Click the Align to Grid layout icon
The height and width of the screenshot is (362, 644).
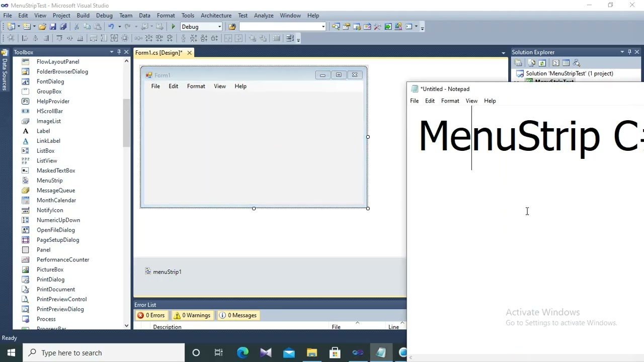click(x=11, y=38)
